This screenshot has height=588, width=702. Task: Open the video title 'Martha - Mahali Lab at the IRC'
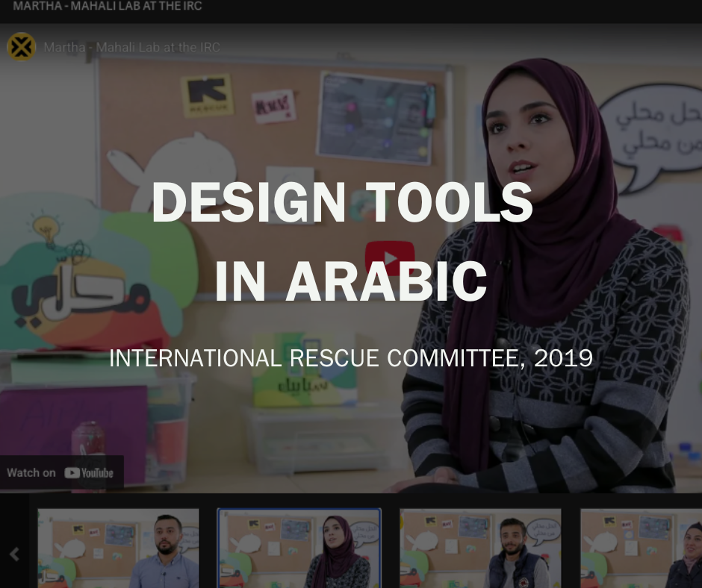click(131, 47)
